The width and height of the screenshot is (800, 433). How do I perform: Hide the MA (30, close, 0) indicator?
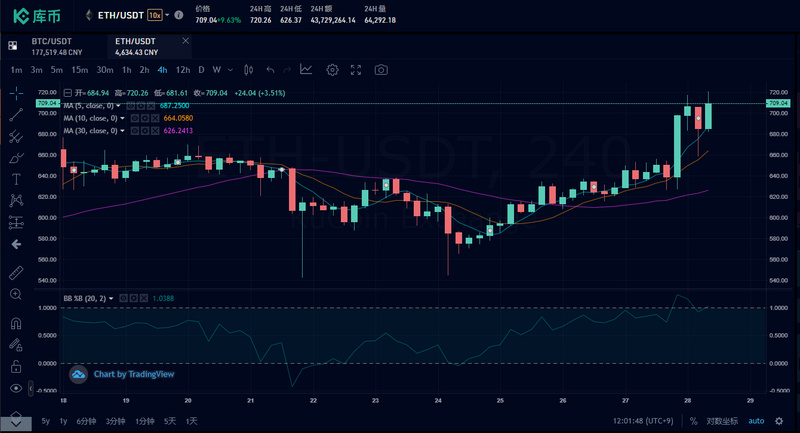tap(135, 131)
